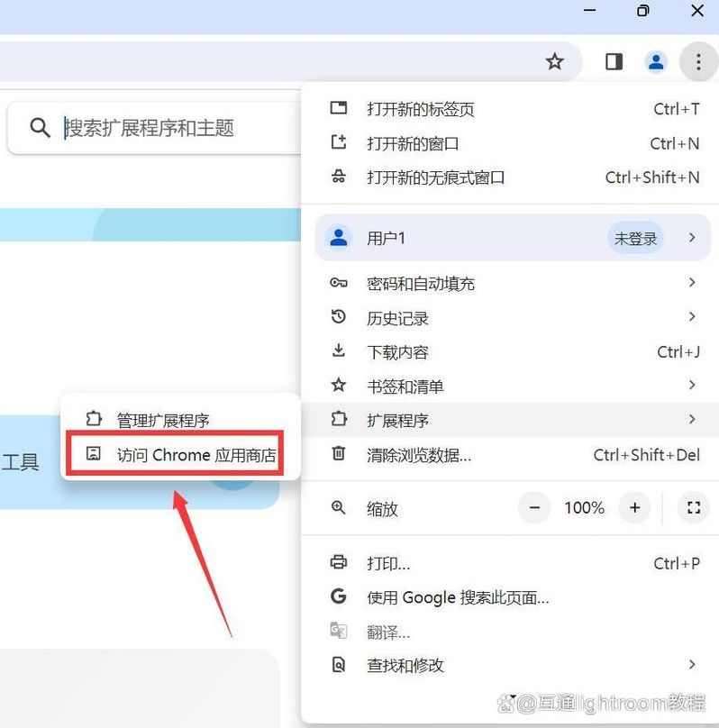This screenshot has height=728, width=719.
Task: Enter fullscreen mode button
Action: (694, 507)
